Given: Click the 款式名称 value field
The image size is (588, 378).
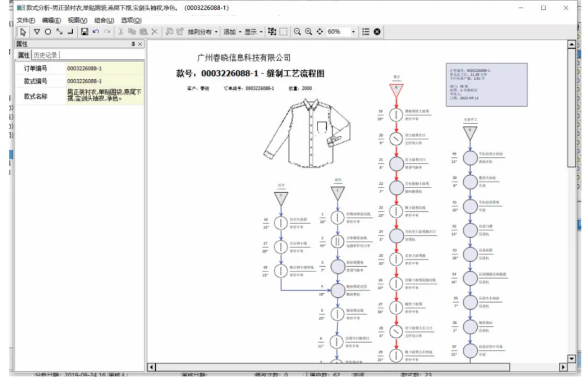Looking at the screenshot, I should coord(104,96).
